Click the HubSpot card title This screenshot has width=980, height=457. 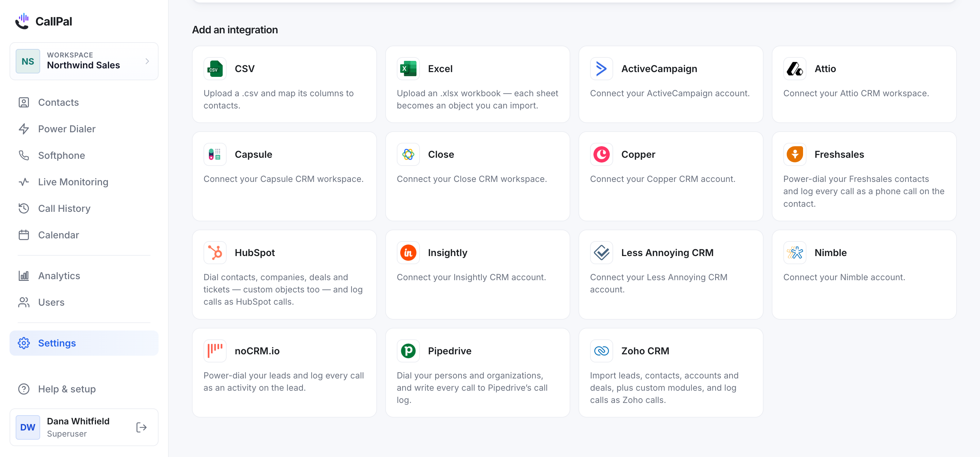pos(255,252)
